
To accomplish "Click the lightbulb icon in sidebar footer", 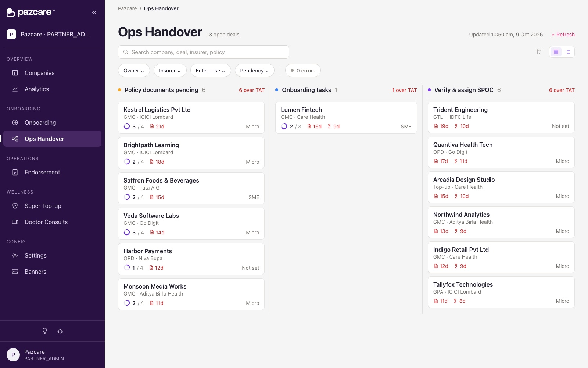I will 45,331.
